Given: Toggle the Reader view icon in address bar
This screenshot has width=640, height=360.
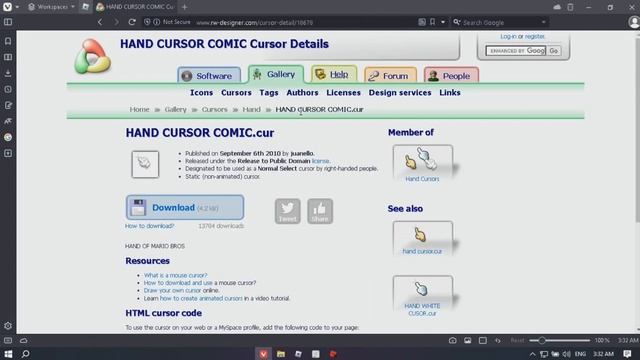Looking at the screenshot, I should click(x=422, y=22).
